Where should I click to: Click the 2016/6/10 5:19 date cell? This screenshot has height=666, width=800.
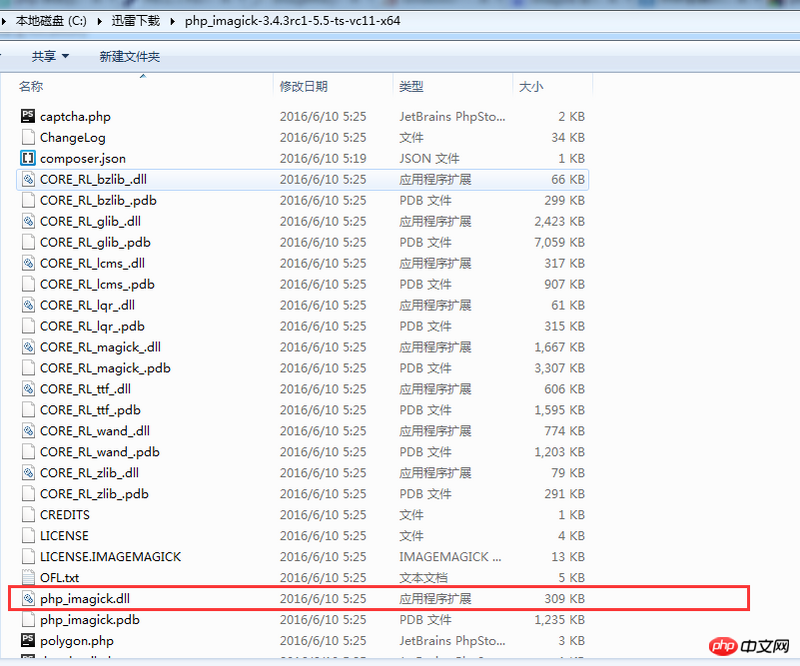pos(323,158)
